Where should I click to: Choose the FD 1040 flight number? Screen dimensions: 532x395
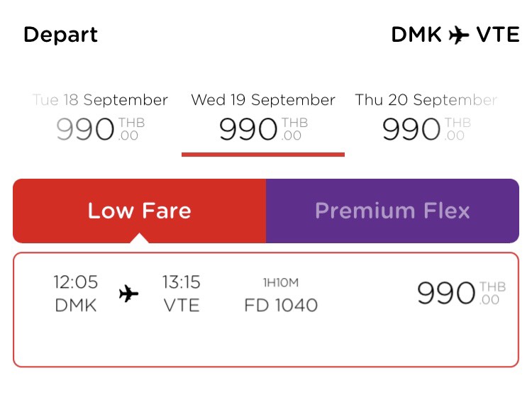coord(281,305)
